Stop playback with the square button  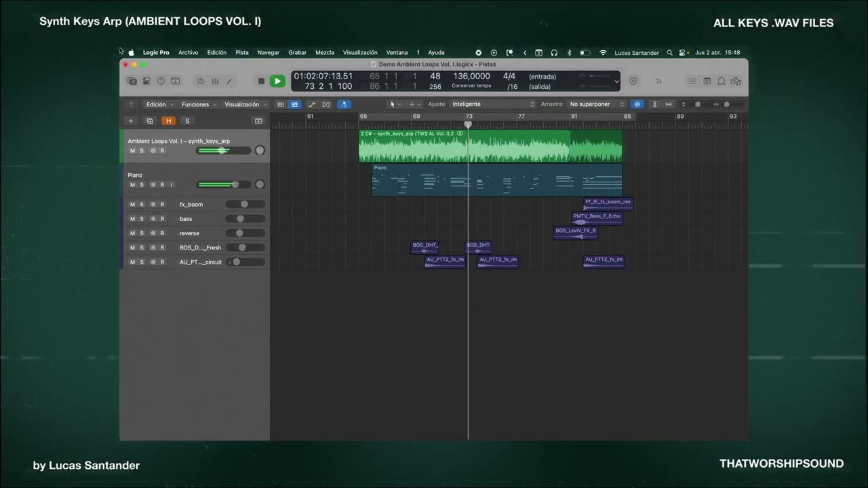[x=261, y=81]
